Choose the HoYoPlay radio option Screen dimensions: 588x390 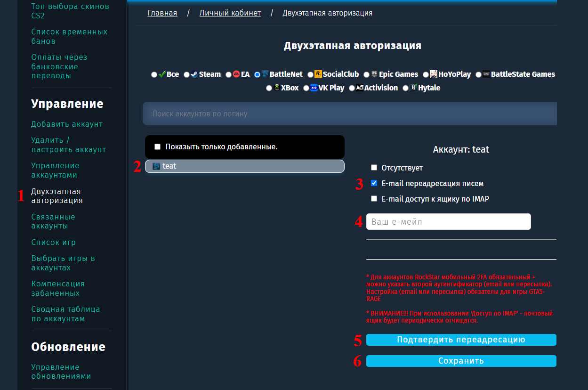point(426,74)
